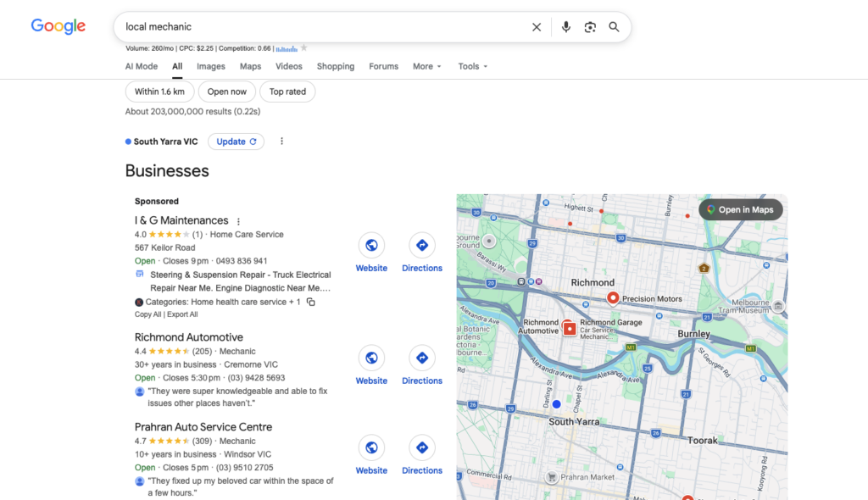This screenshot has height=500, width=868.
Task: Click Website label for I & G Maintenances
Action: (x=371, y=268)
